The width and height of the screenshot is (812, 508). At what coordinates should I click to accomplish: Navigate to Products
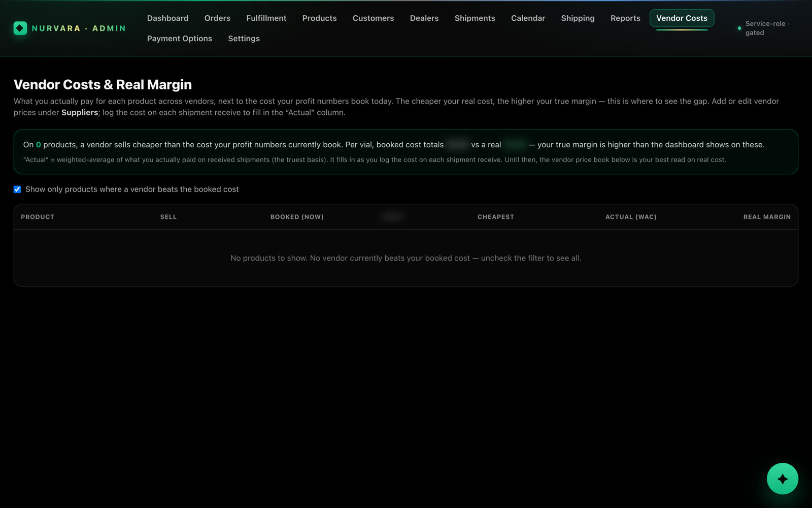point(319,18)
